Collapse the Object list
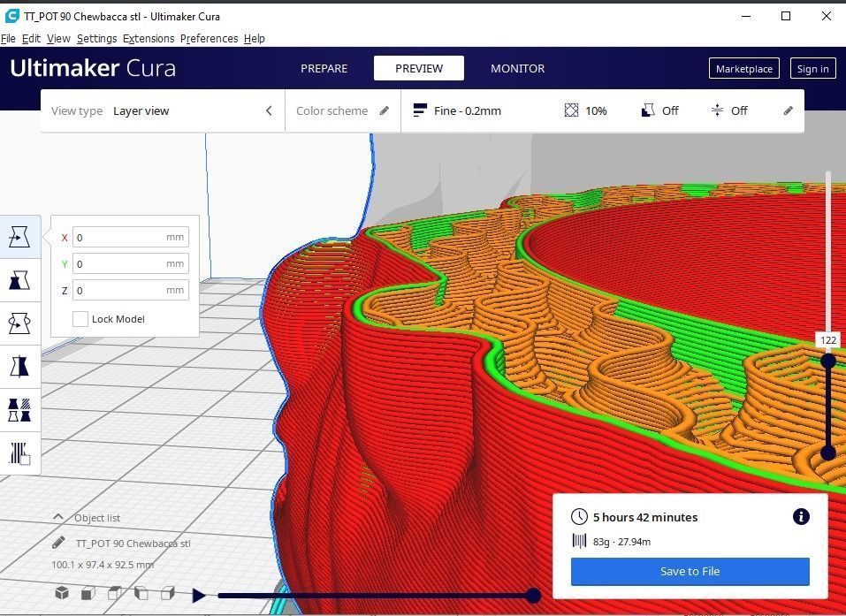The width and height of the screenshot is (846, 616). coord(57,517)
